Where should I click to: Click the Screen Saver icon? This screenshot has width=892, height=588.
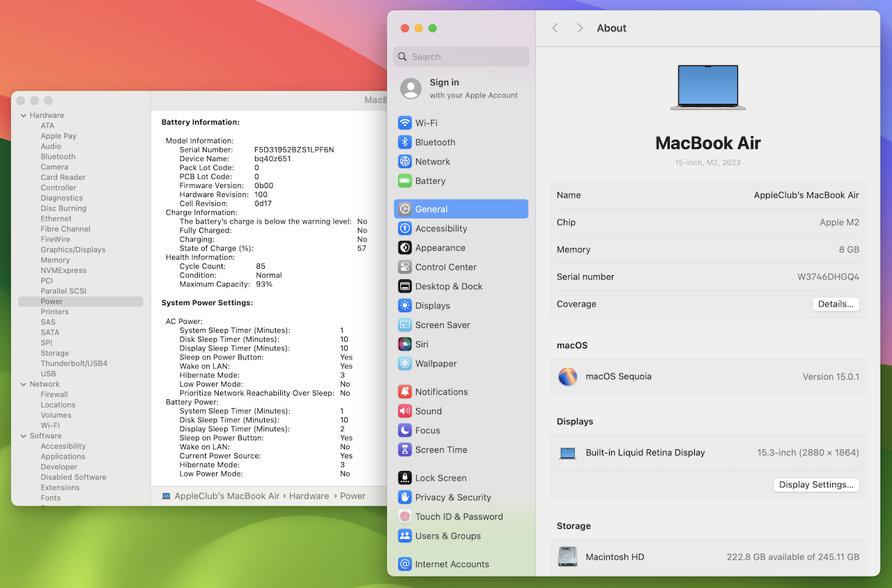(405, 325)
